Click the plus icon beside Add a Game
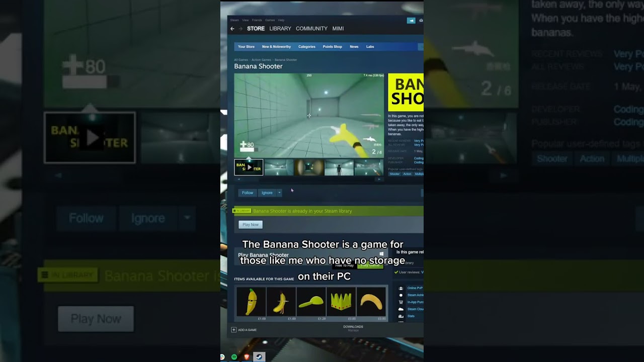Image resolution: width=644 pixels, height=362 pixels. point(233,330)
